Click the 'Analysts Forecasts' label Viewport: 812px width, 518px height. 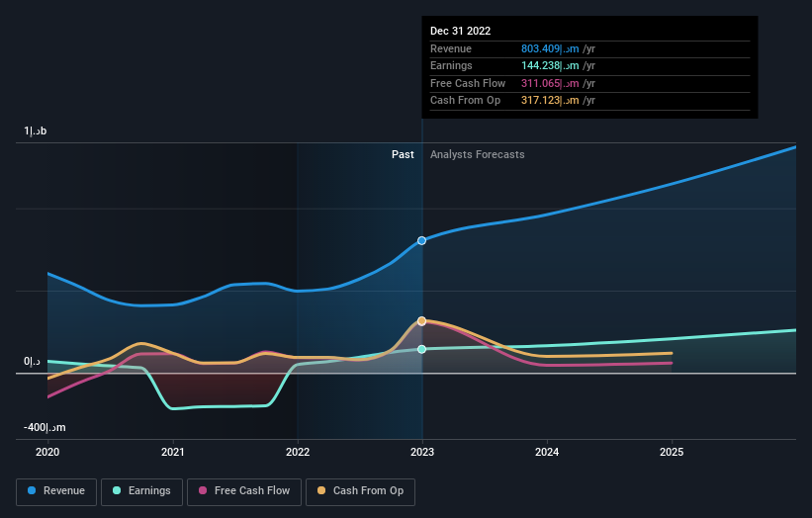[478, 154]
